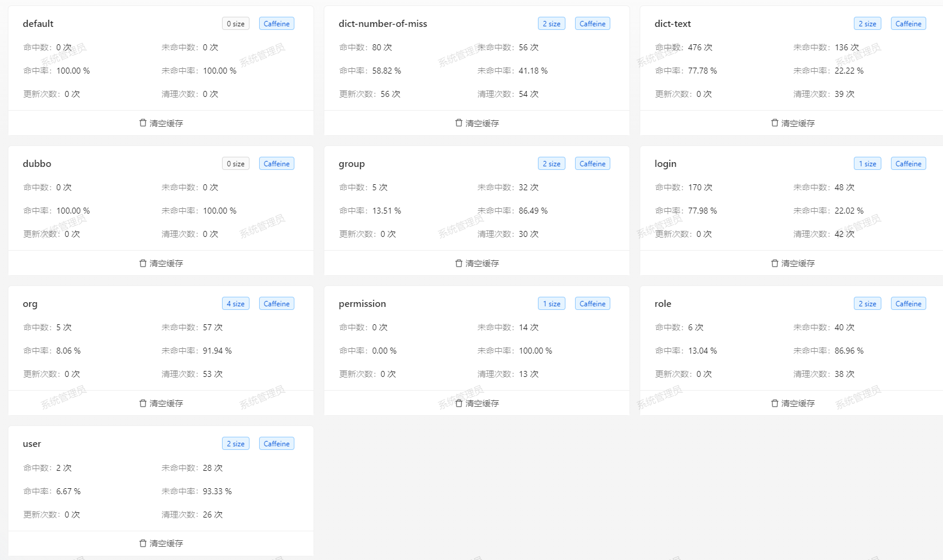The image size is (943, 560).
Task: Click trash icon in dict-text card
Action: [775, 123]
